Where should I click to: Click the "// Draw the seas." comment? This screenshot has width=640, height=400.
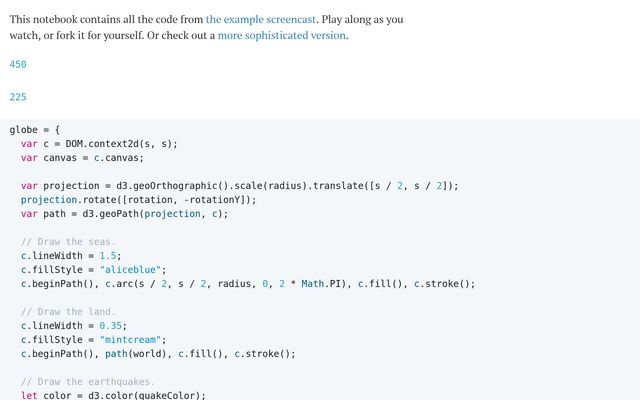click(68, 242)
